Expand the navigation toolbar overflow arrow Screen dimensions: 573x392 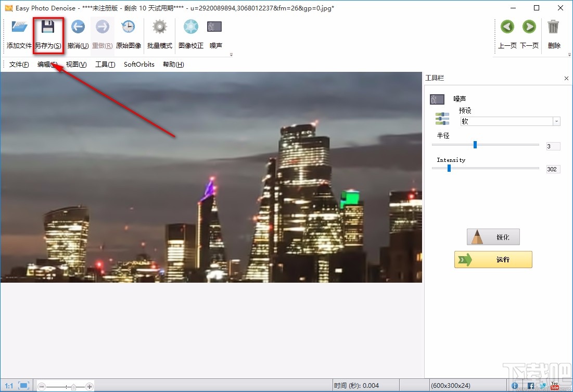569,55
